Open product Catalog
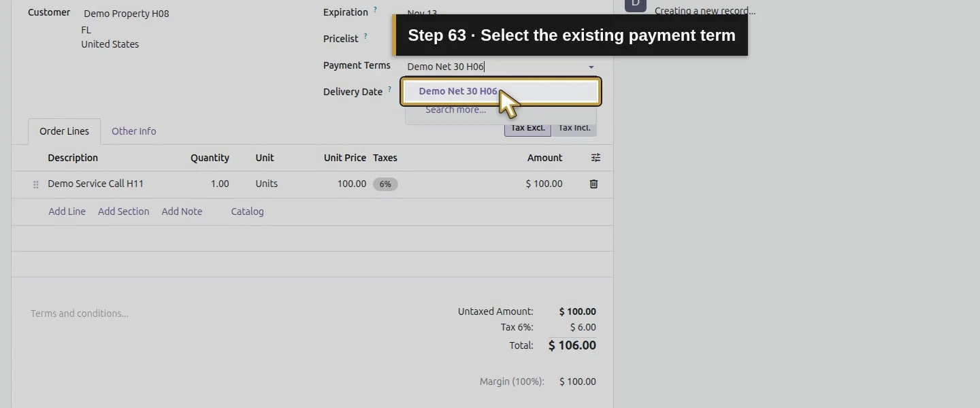This screenshot has height=408, width=980. tap(247, 211)
